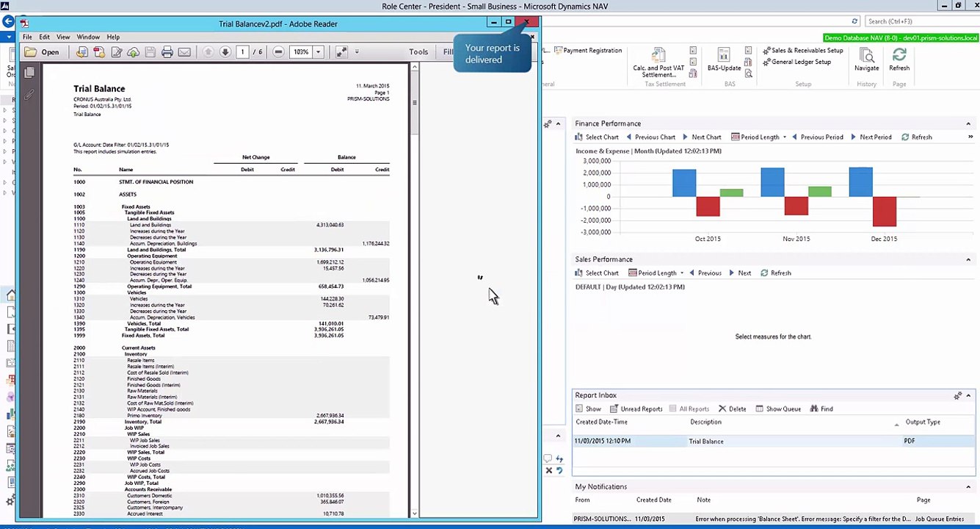
Task: Open Calc. and Post VAT Settlement
Action: 658,62
